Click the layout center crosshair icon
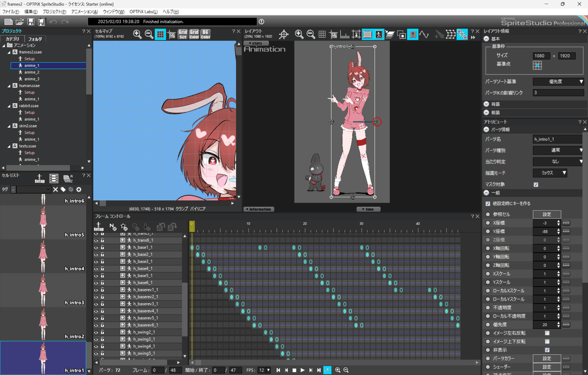The image size is (588, 375). point(283,34)
